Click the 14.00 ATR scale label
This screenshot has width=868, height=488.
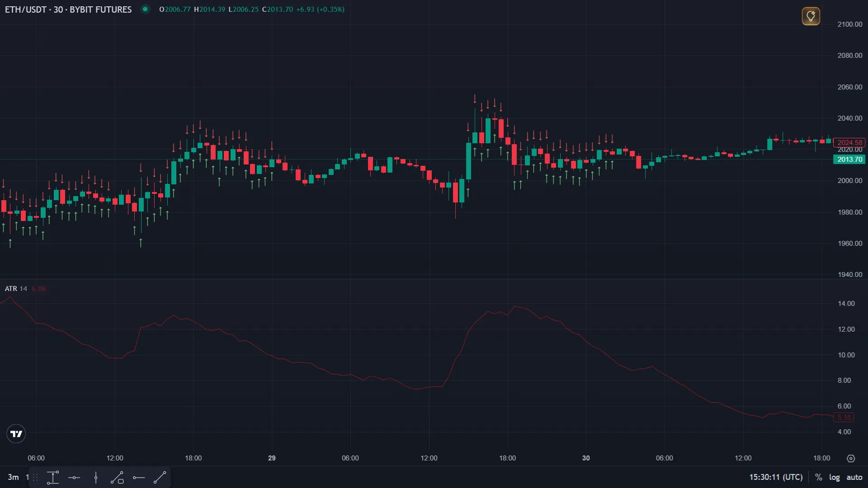coord(846,304)
